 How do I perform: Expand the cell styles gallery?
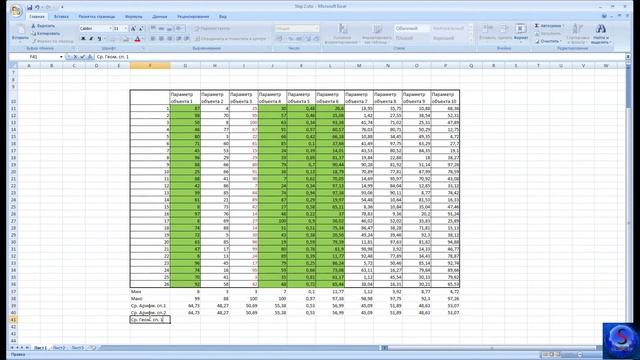click(470, 40)
